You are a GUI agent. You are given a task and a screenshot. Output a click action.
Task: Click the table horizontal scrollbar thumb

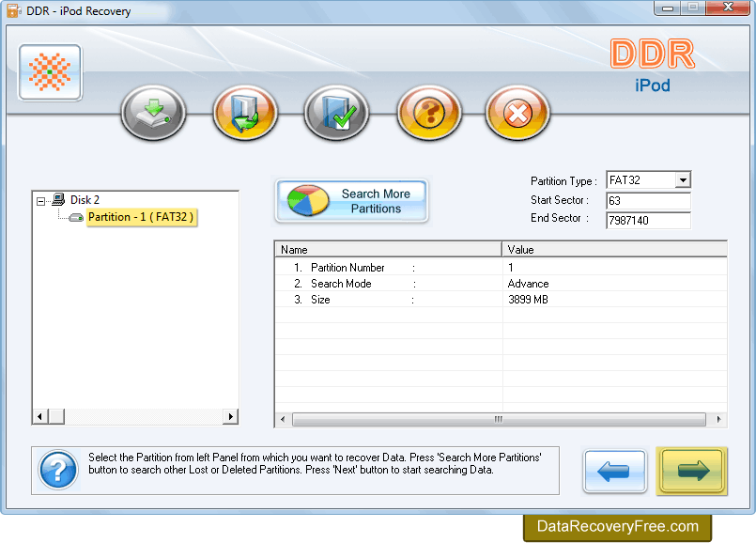pos(499,420)
